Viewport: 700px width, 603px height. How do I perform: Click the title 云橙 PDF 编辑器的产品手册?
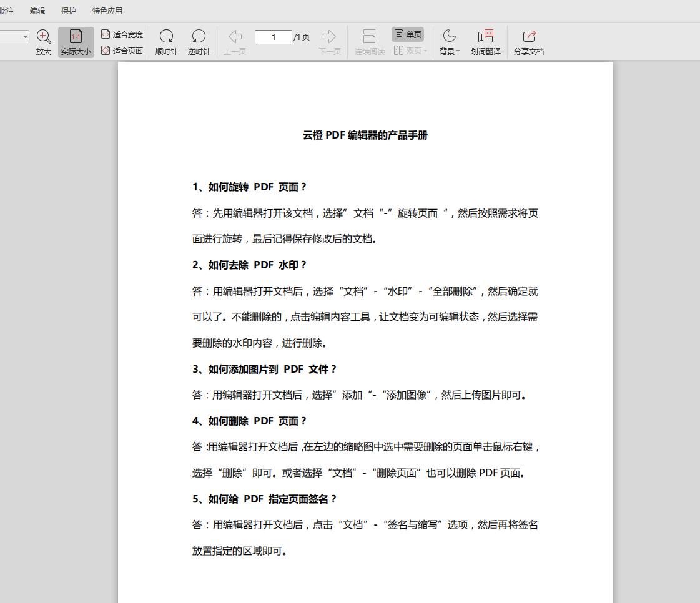tap(365, 135)
